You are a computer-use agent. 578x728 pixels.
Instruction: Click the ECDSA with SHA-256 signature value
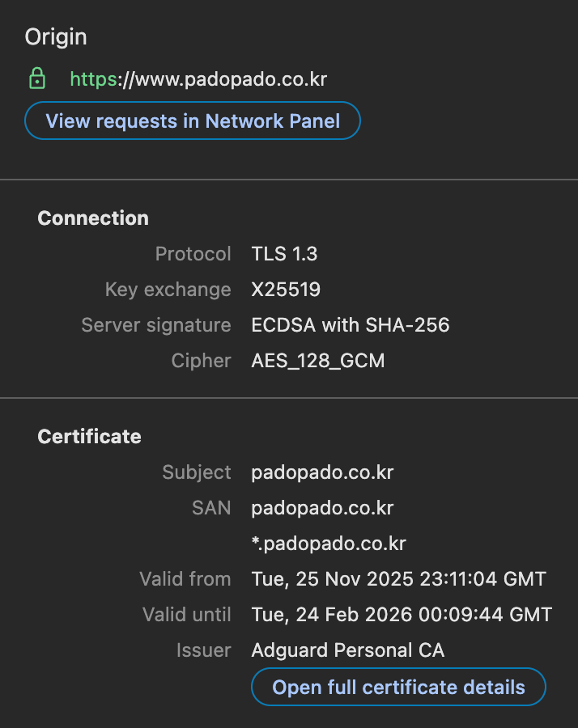350,325
